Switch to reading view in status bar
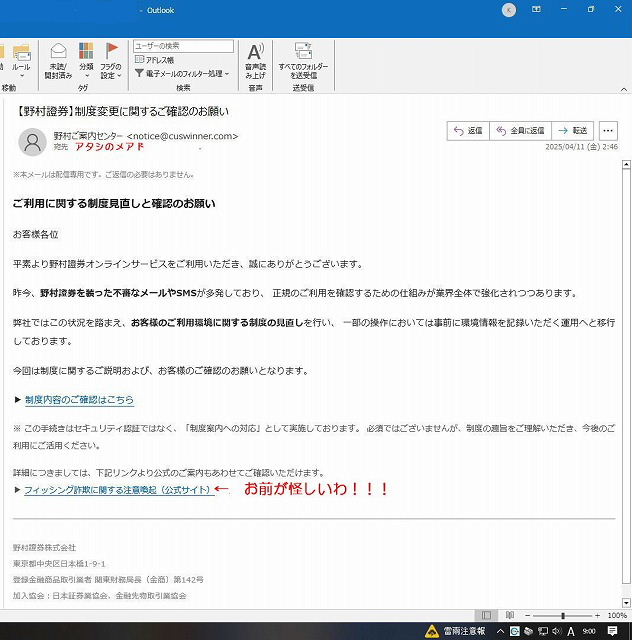 point(510,615)
